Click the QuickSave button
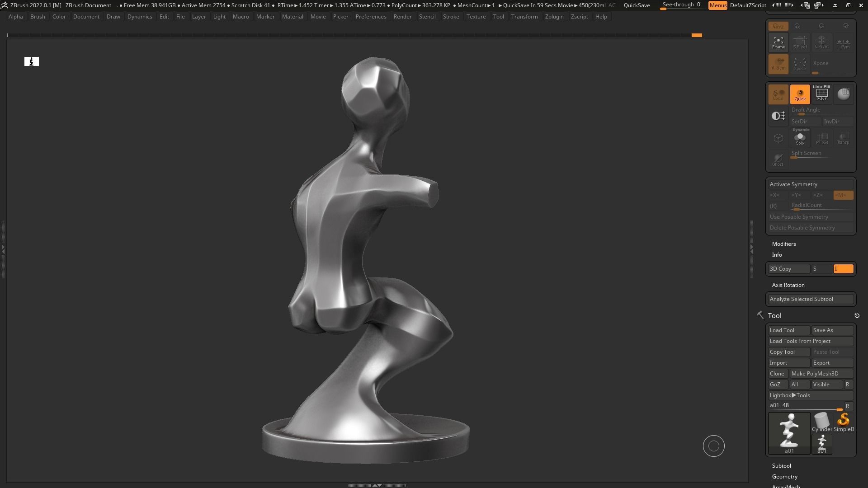Screen dimensions: 868x488 637,5
